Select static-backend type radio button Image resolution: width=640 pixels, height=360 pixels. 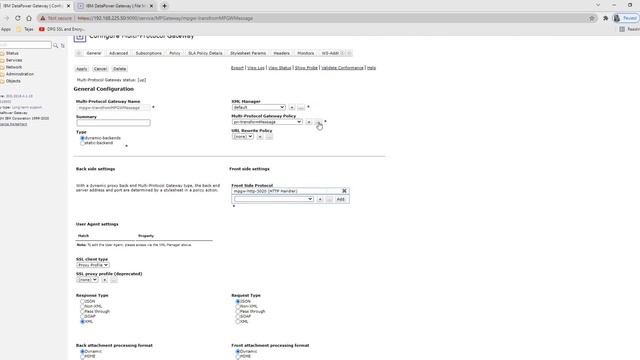tap(82, 143)
